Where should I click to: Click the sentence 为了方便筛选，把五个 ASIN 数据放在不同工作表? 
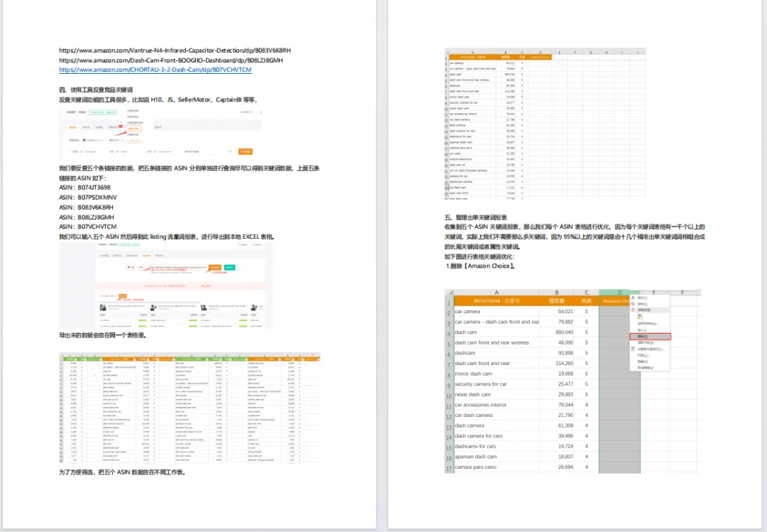point(123,472)
